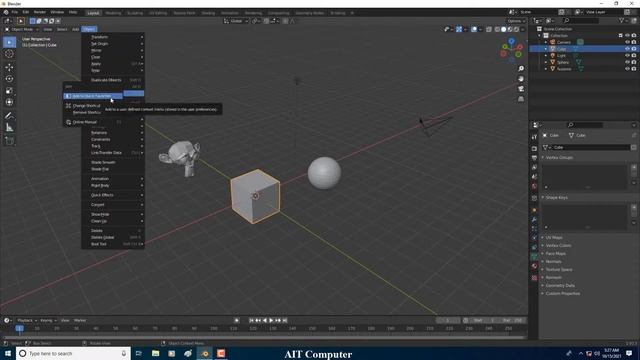Click the outliner search field
The height and width of the screenshot is (360, 640).
pos(581,20)
